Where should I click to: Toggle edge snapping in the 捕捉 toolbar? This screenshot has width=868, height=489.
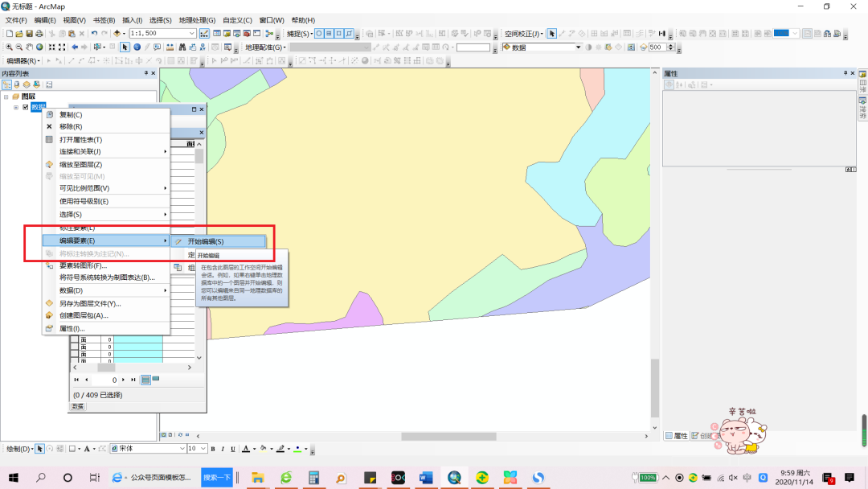tap(349, 34)
